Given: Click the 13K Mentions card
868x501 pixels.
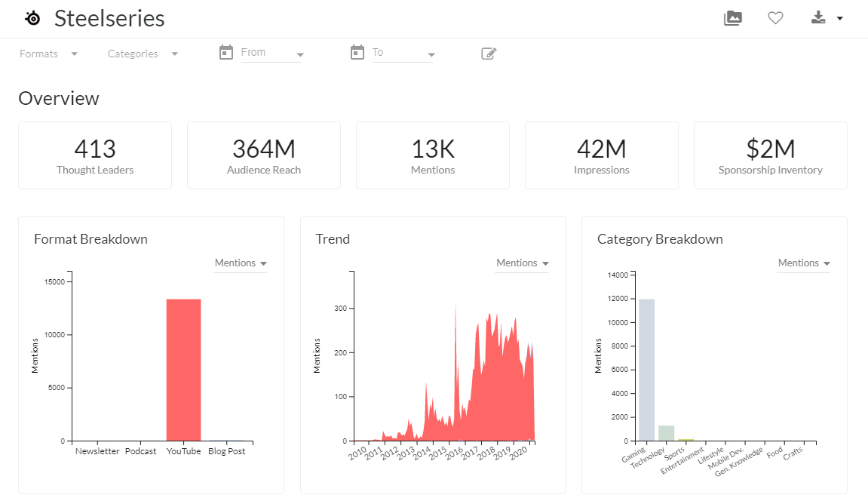Looking at the screenshot, I should pos(433,155).
